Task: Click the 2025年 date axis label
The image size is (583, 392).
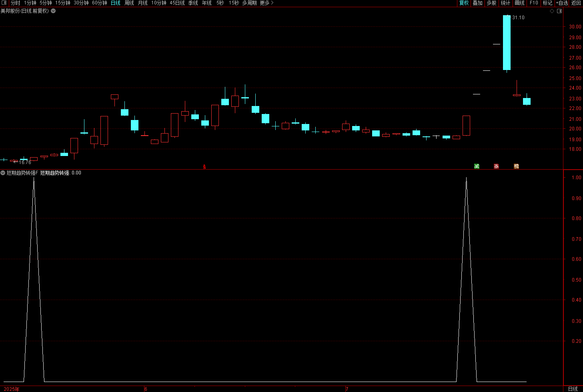Action: click(11, 389)
